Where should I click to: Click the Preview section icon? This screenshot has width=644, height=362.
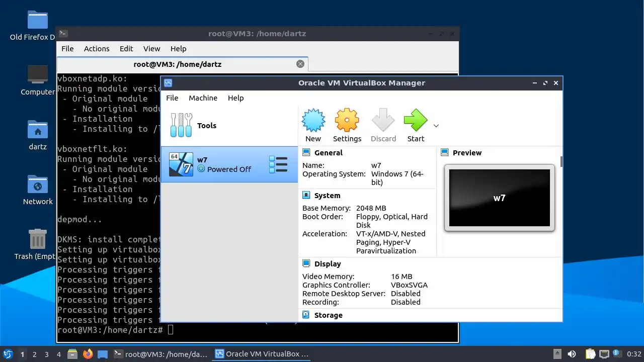coord(444,152)
